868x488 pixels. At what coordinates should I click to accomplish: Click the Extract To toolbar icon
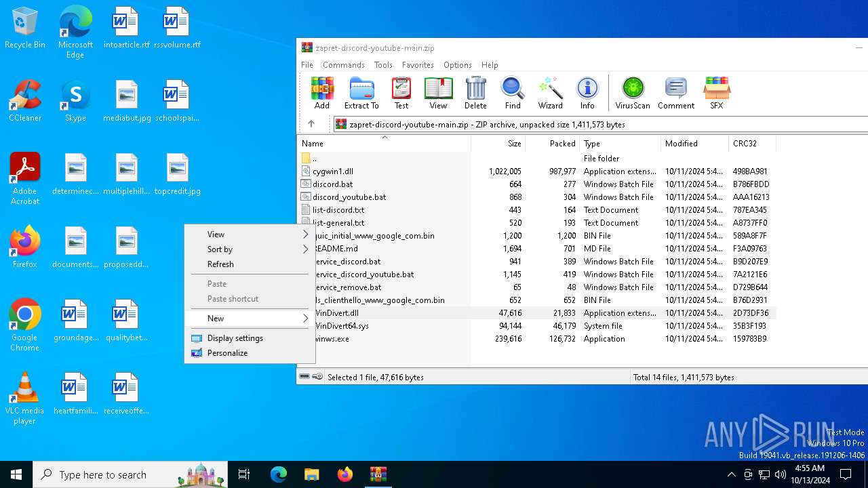click(361, 94)
